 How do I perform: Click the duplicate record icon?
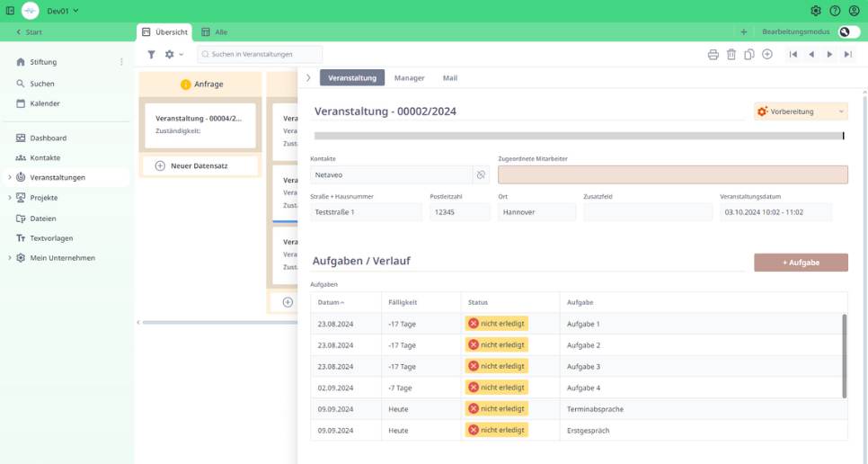pyautogui.click(x=749, y=55)
